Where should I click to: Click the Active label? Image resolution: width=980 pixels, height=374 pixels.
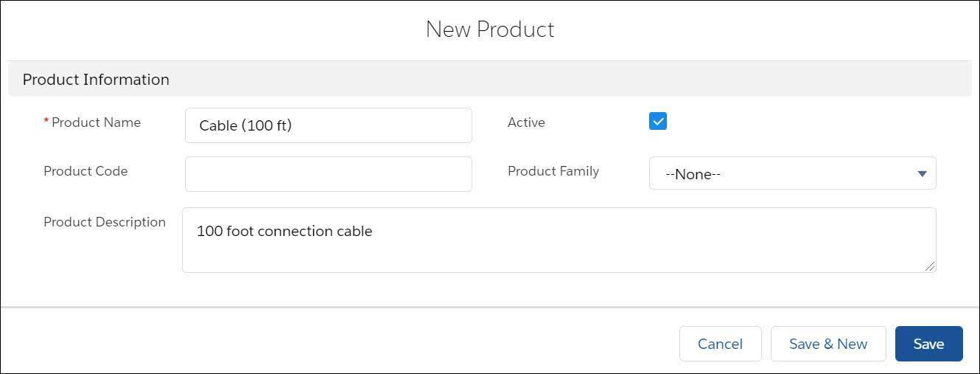tap(526, 122)
